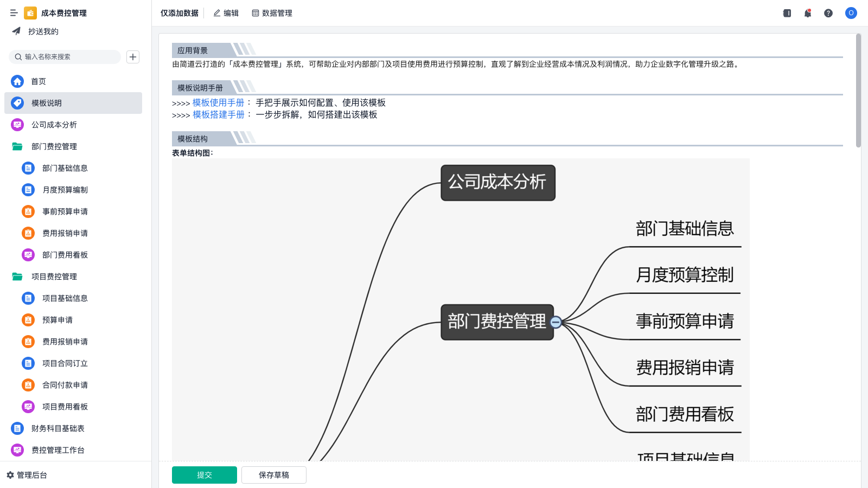Collapse the 项目费控管理 folder
Viewport: 868px width, 488px height.
[x=17, y=277]
